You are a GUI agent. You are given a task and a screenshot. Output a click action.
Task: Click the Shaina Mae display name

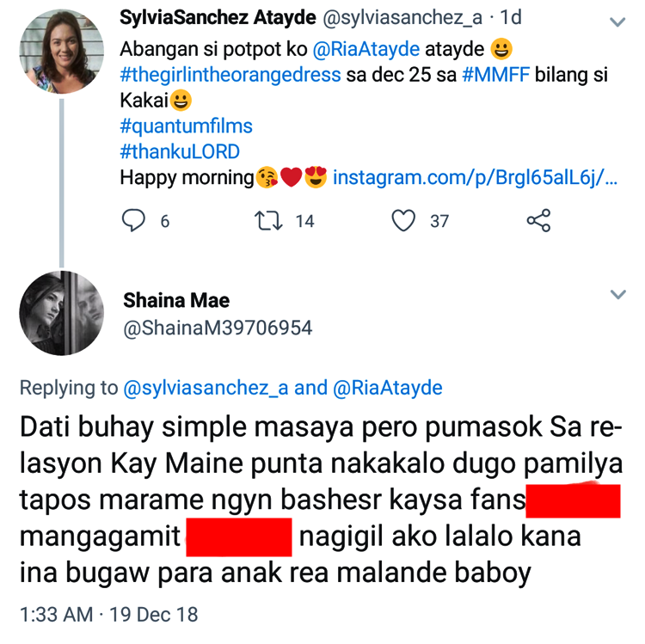click(x=176, y=301)
